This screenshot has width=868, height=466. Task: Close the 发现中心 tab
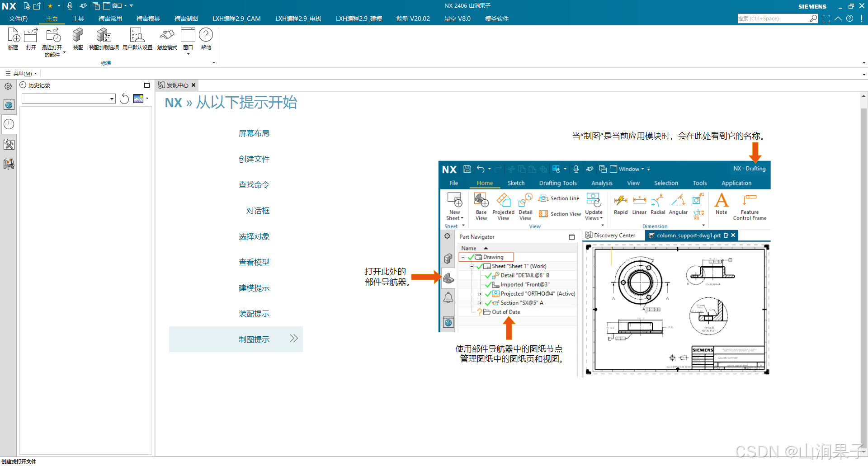(x=193, y=85)
